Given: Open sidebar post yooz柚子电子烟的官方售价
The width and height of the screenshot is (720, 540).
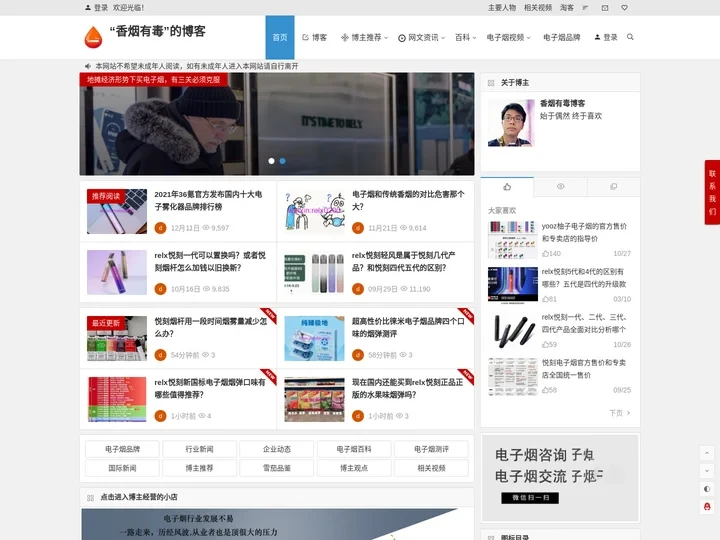Looking at the screenshot, I should (584, 232).
